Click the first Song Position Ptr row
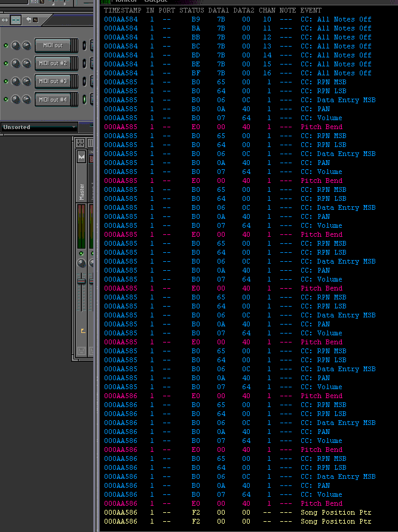 [237, 513]
